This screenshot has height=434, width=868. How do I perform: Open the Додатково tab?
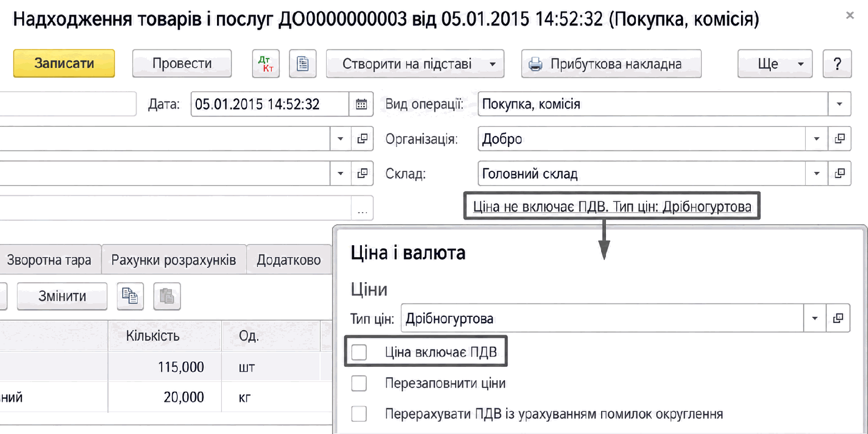(x=289, y=260)
